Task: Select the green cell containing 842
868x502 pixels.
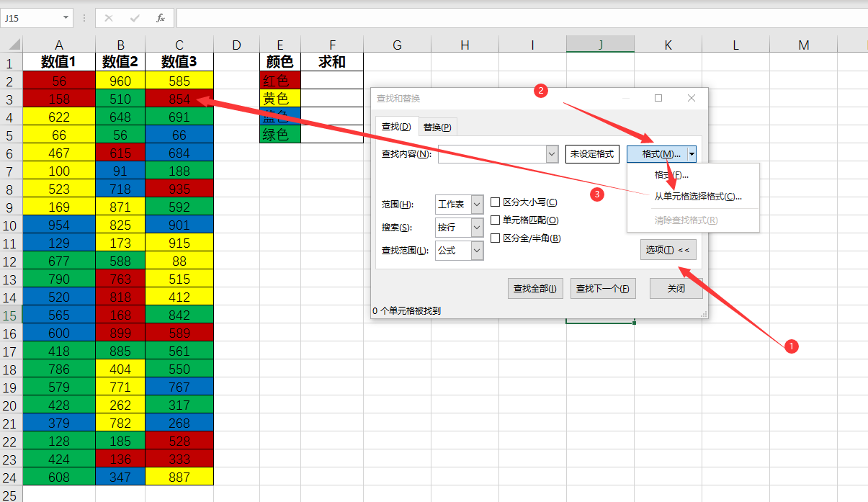Action: pos(179,315)
